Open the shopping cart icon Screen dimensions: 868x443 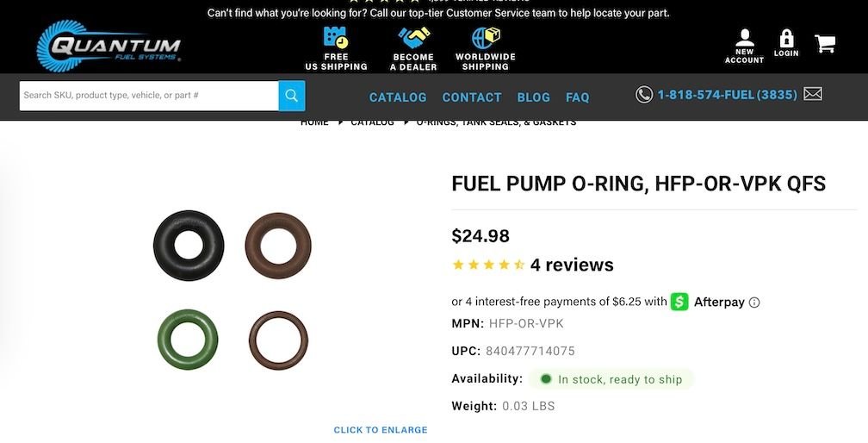[825, 44]
